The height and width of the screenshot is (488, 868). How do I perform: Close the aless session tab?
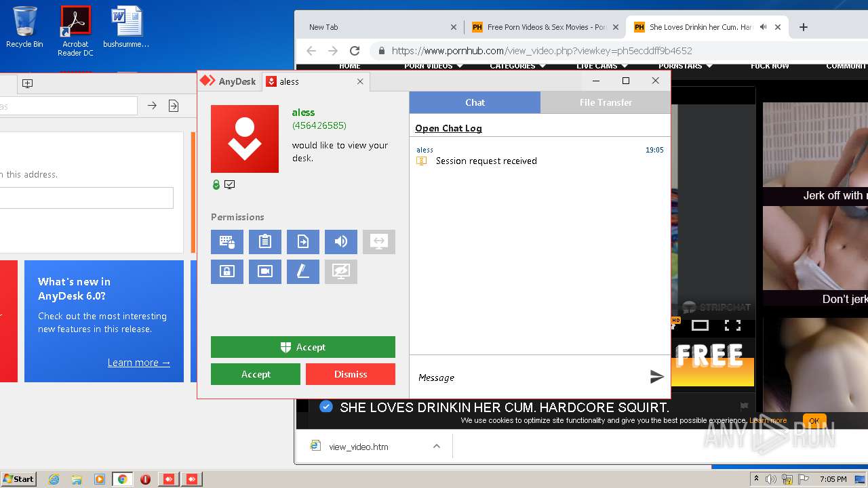click(360, 81)
